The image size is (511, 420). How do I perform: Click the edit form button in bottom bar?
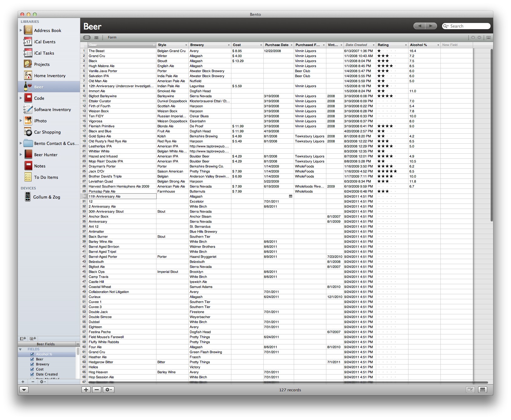(x=470, y=390)
